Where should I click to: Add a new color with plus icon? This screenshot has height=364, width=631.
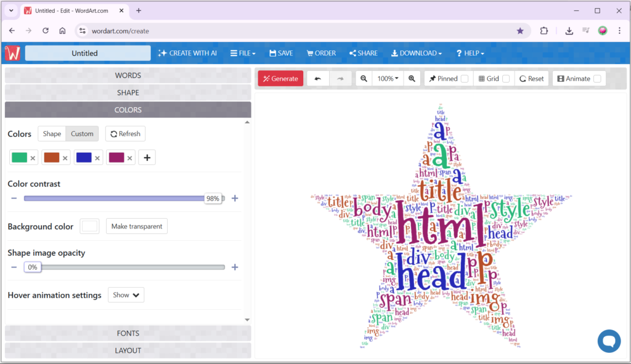tap(147, 158)
